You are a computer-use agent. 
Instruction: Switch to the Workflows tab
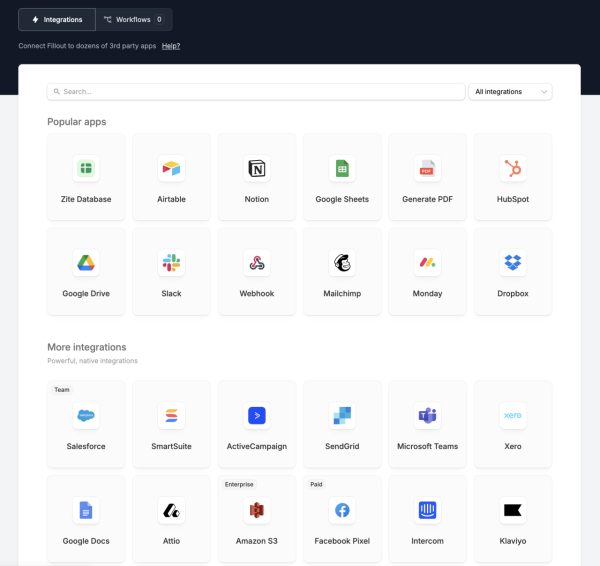[x=134, y=20]
